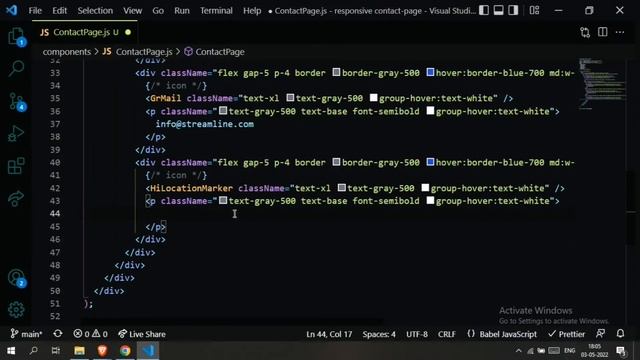Open the Source Control view
Viewport: 640px width, 360px height.
(16, 102)
